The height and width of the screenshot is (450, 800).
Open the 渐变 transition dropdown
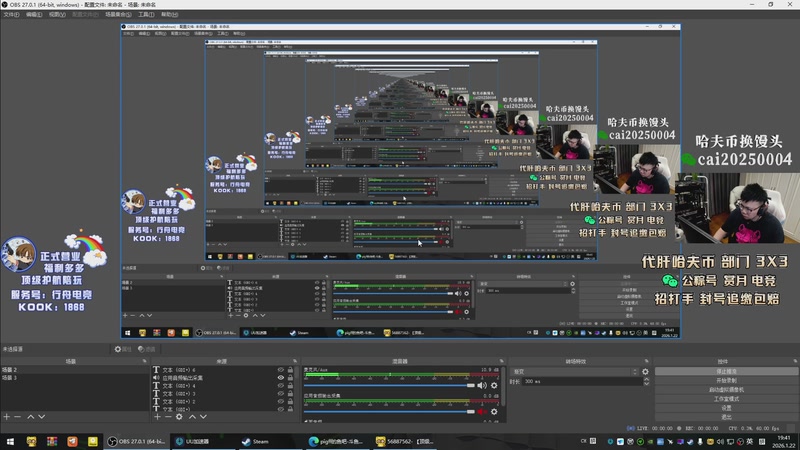[574, 372]
